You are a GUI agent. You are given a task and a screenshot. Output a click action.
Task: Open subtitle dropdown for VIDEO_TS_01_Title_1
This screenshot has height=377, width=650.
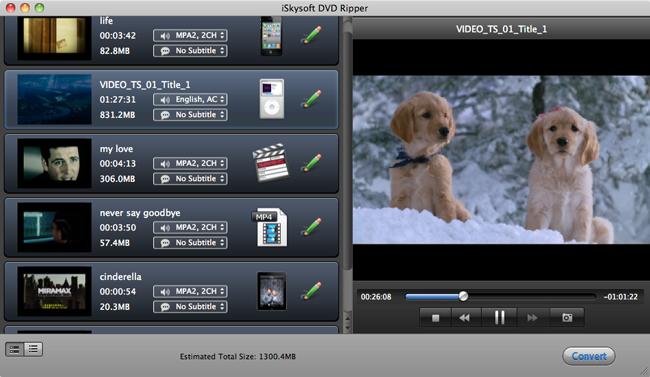click(190, 115)
